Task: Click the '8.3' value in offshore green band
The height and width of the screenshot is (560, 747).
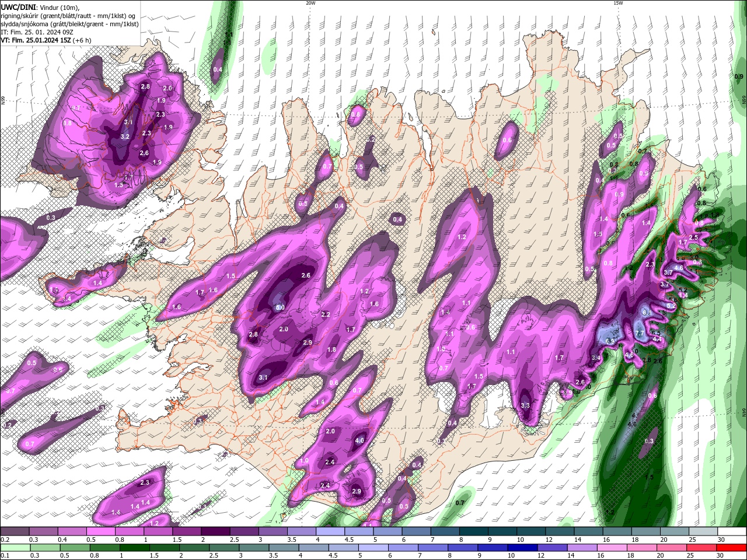Action: 649,442
